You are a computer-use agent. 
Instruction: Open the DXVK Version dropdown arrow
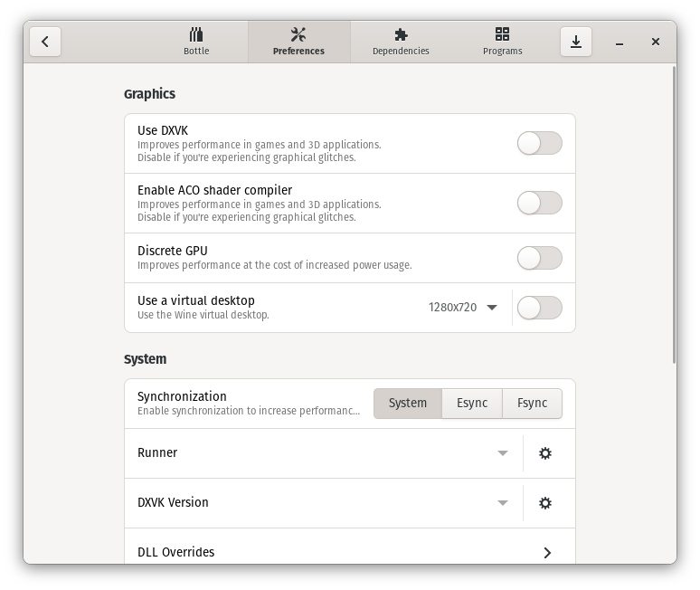[x=502, y=503]
